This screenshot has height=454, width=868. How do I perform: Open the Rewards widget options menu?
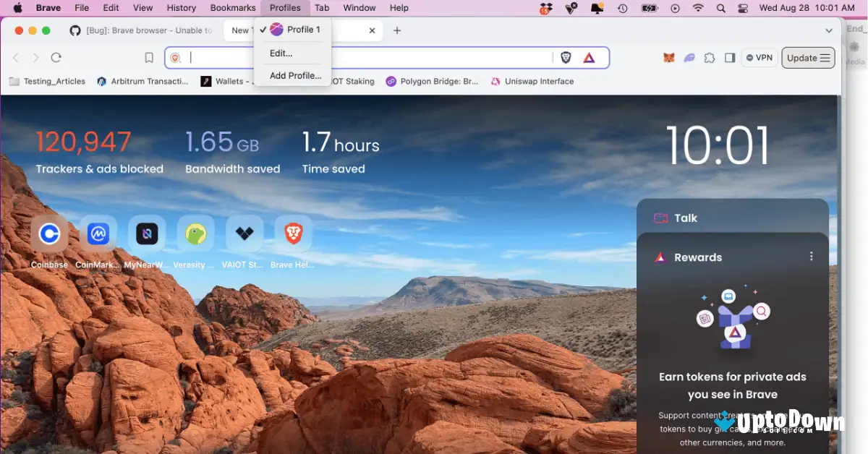coord(812,255)
